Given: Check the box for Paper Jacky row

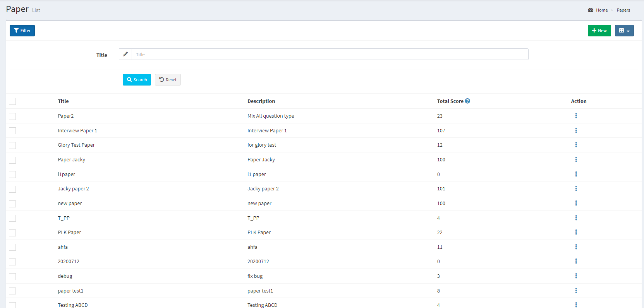Looking at the screenshot, I should (12, 160).
